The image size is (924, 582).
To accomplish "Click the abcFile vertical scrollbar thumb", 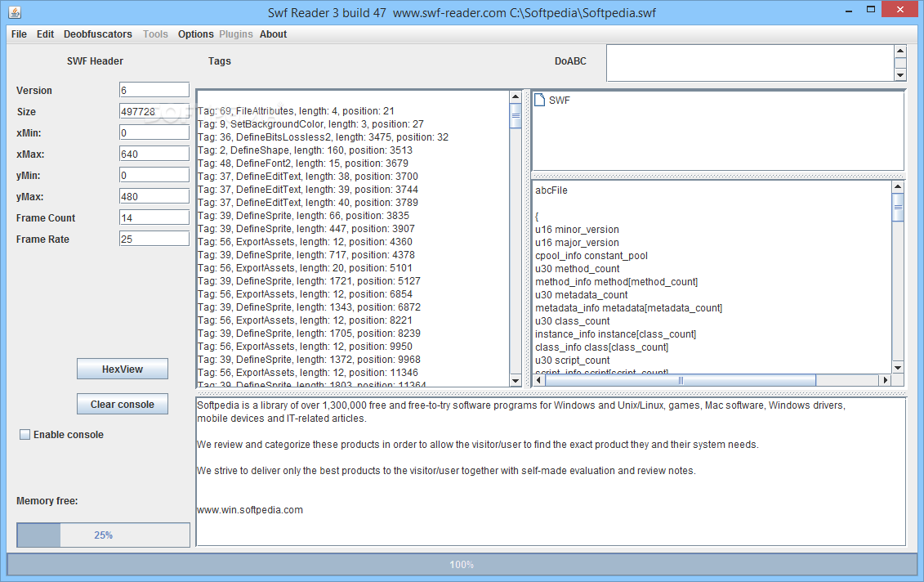I will (898, 207).
